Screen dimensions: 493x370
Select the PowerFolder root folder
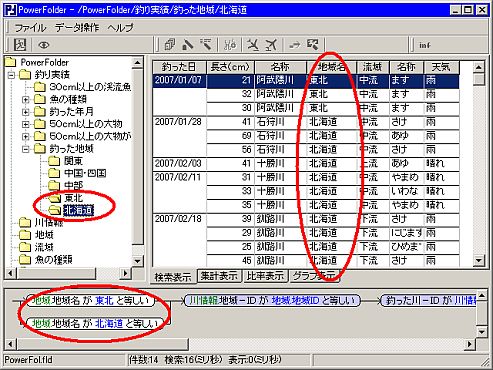[x=44, y=62]
